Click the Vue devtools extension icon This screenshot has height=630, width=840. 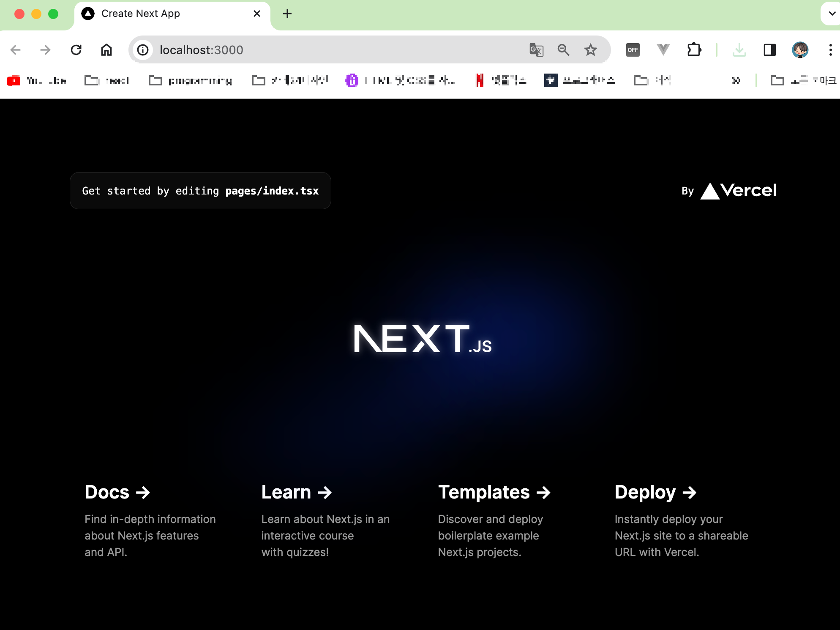pos(663,50)
